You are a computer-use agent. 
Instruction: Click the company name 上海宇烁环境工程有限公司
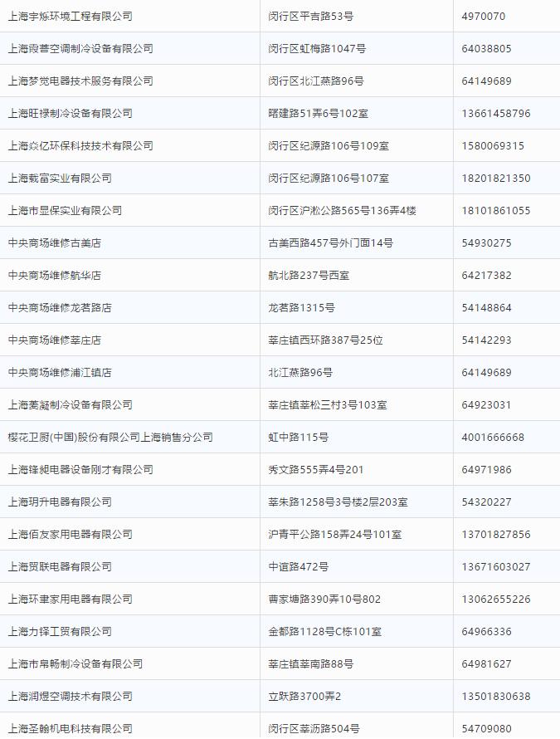tap(71, 17)
